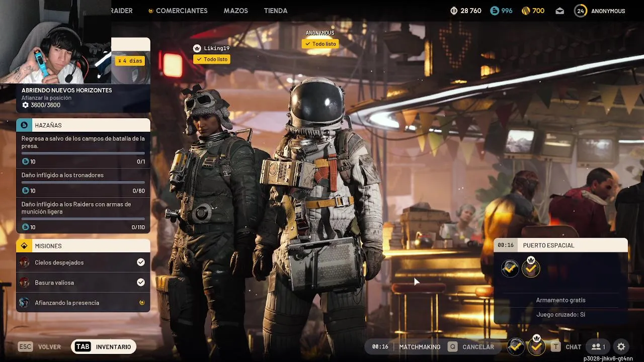
Task: Open the settings gear in the bottom bar
Action: pos(621,347)
